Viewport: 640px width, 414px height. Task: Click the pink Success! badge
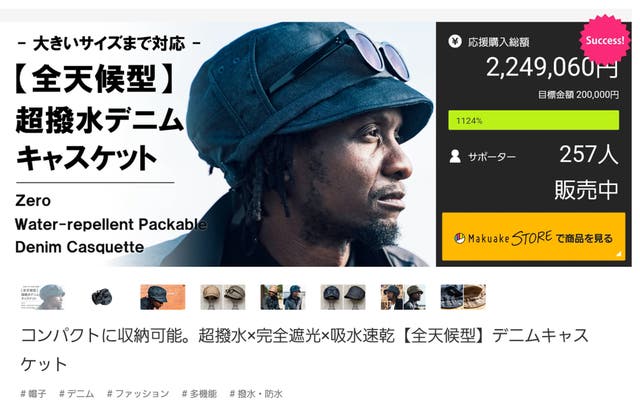tap(605, 40)
